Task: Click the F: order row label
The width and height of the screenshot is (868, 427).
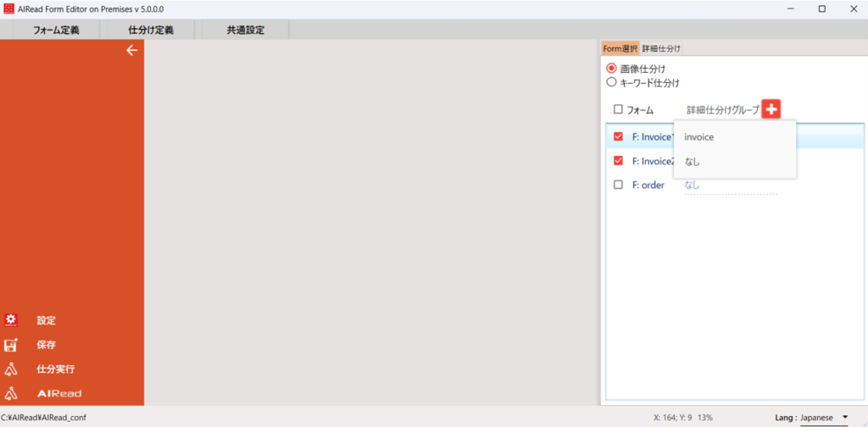Action: [x=648, y=186]
